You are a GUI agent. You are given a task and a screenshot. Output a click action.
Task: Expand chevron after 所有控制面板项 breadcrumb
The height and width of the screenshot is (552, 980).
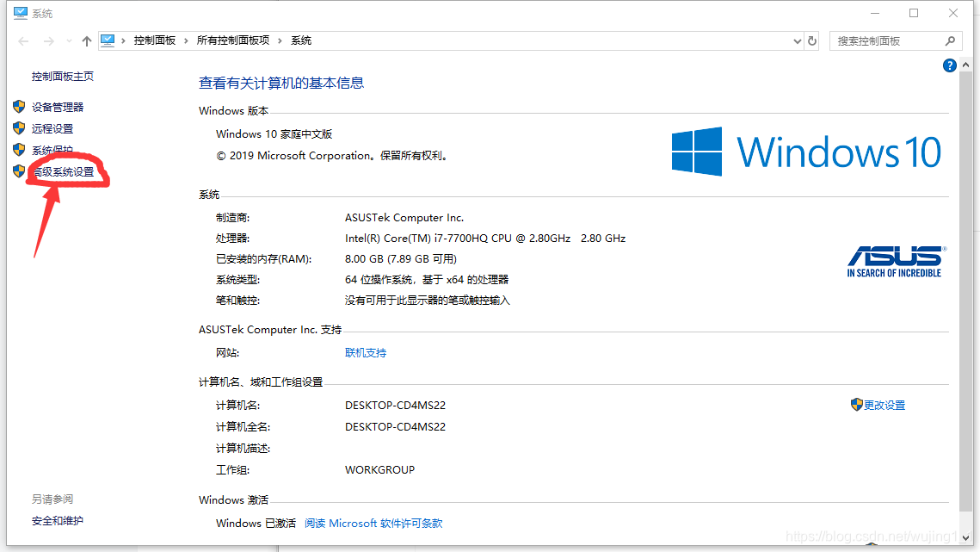tap(280, 40)
